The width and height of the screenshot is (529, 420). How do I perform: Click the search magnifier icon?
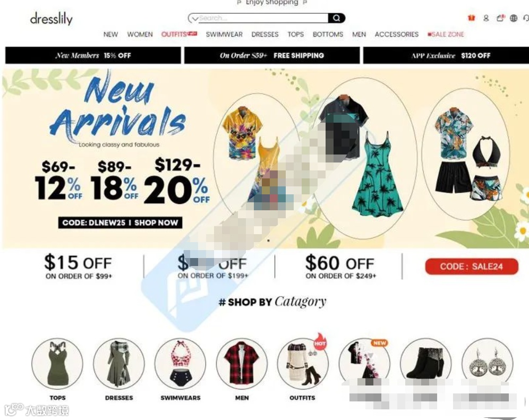pos(336,18)
